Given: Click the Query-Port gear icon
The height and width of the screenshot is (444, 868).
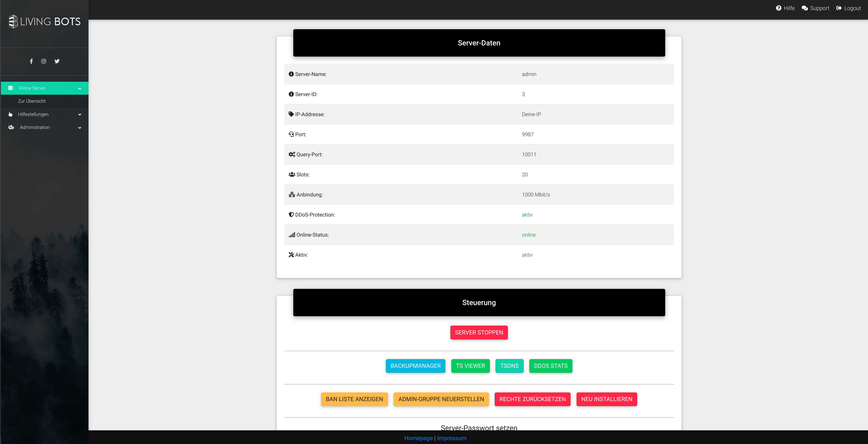Looking at the screenshot, I should tap(291, 154).
